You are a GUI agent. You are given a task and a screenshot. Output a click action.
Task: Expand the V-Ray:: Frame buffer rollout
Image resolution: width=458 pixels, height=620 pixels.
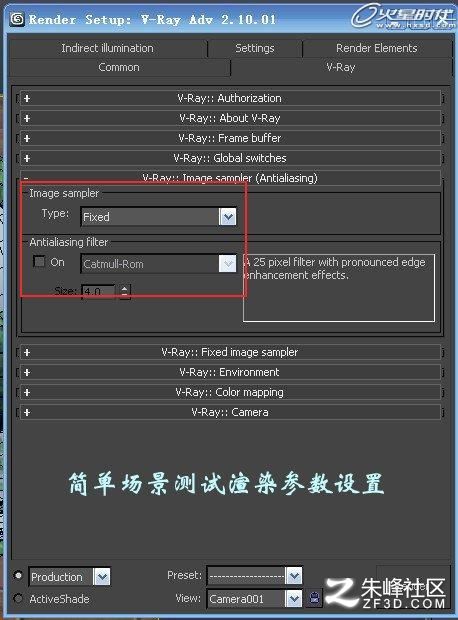[230, 138]
